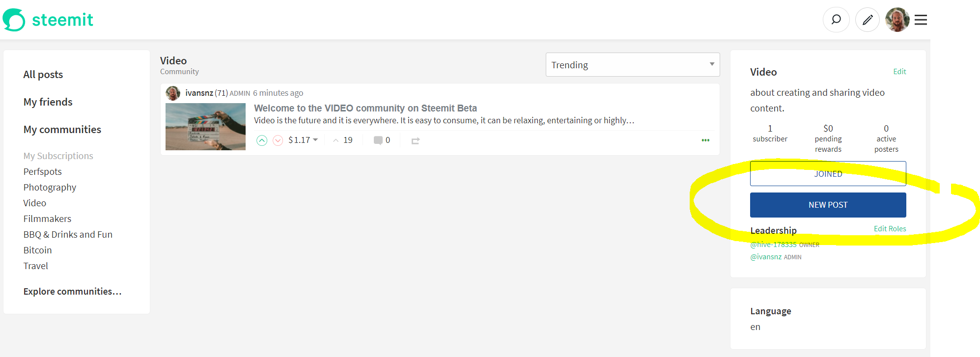Click the pencil compose post icon

[868, 20]
